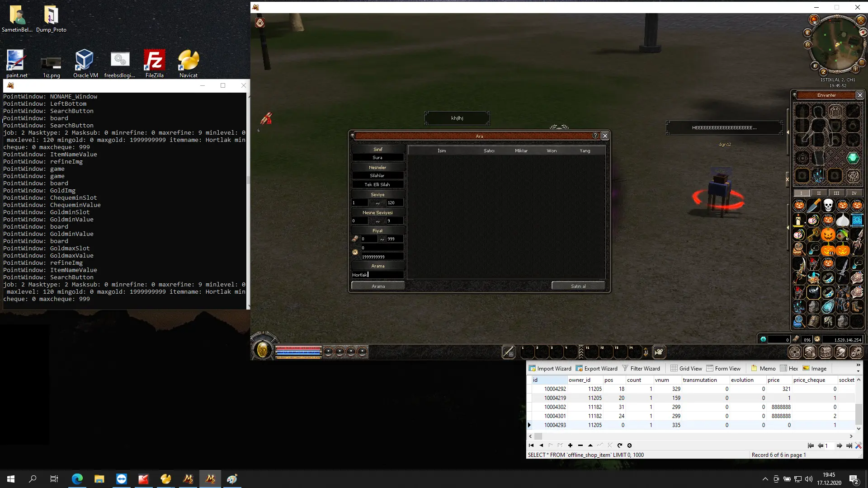
Task: Click the refresh records icon in Navicat
Action: [620, 446]
